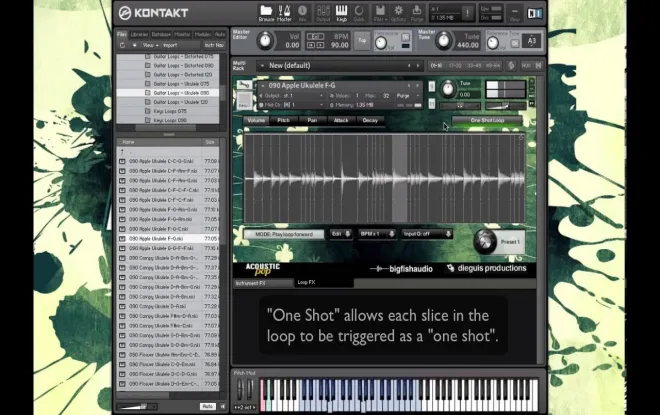Screen dimensions: 660x415
Task: Click the NI logo icon
Action: (535, 13)
